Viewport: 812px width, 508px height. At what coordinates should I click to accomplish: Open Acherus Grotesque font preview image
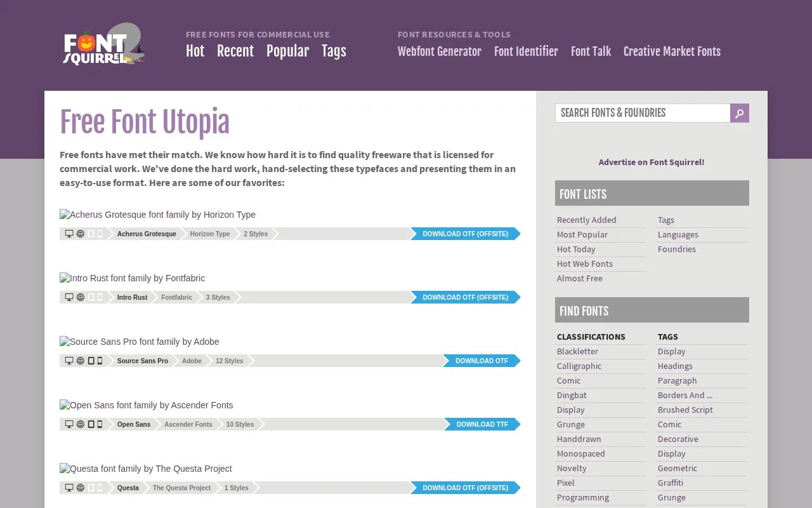point(157,215)
